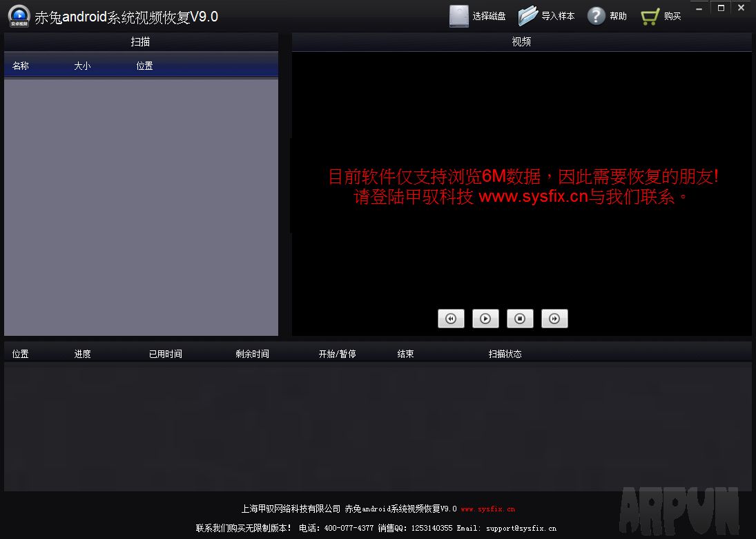Image resolution: width=756 pixels, height=539 pixels.
Task: Click the 扫描状态 scan status header
Action: (x=505, y=353)
